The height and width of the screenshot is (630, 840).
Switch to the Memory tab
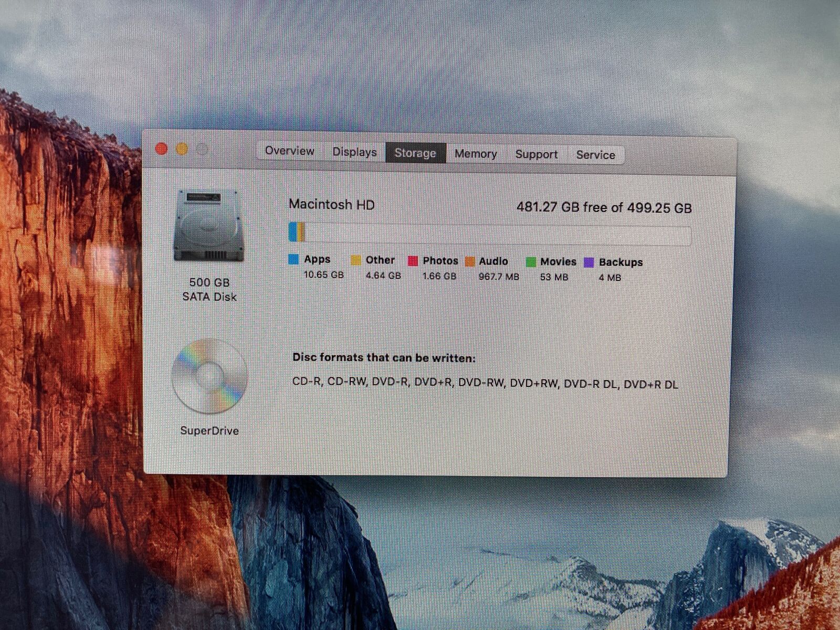pos(476,154)
